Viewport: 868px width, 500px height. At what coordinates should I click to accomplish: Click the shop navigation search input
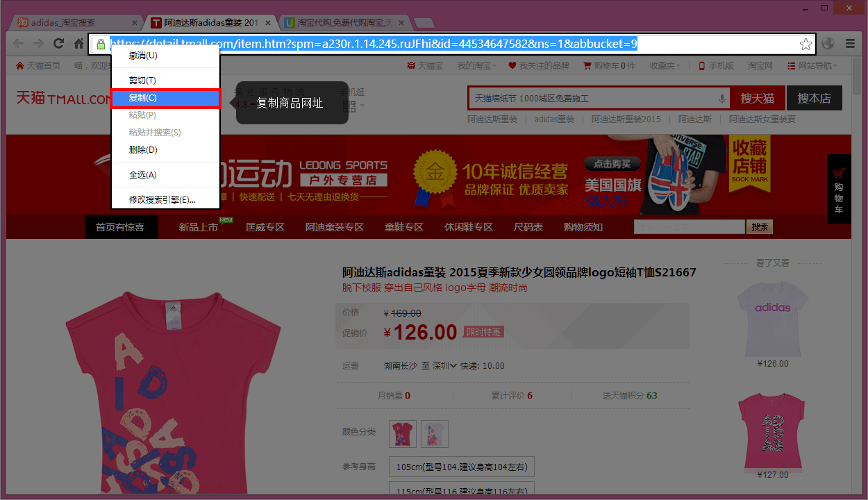point(690,227)
